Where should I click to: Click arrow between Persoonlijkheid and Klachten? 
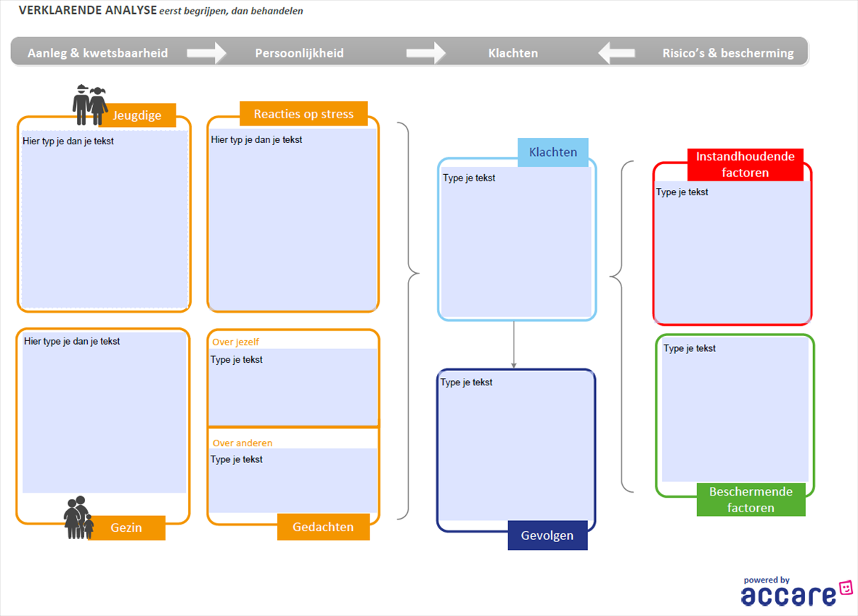pos(426,53)
